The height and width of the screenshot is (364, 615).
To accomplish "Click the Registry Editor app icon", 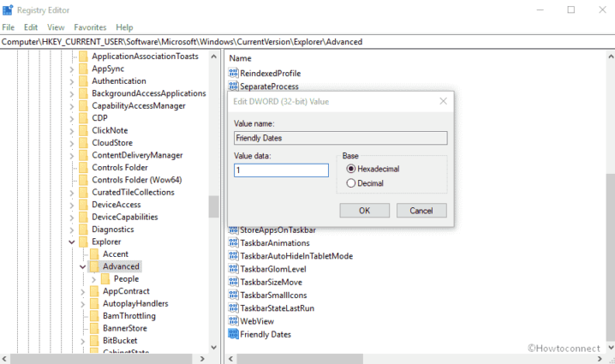I will (x=8, y=9).
